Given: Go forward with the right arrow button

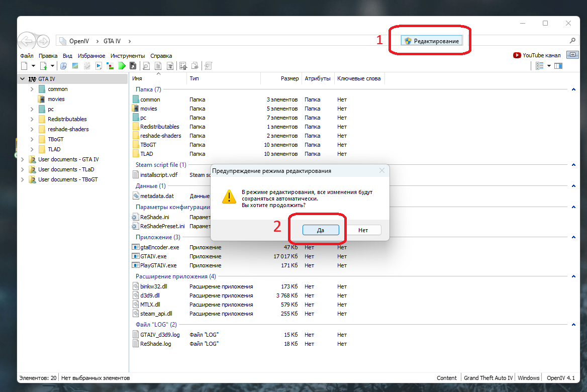Looking at the screenshot, I should click(x=43, y=41).
